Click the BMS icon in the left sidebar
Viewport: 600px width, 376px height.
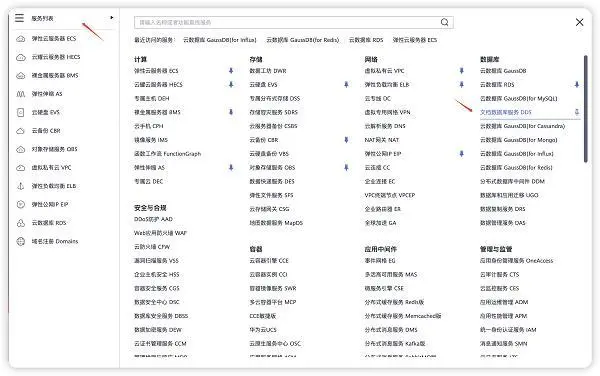click(x=21, y=75)
